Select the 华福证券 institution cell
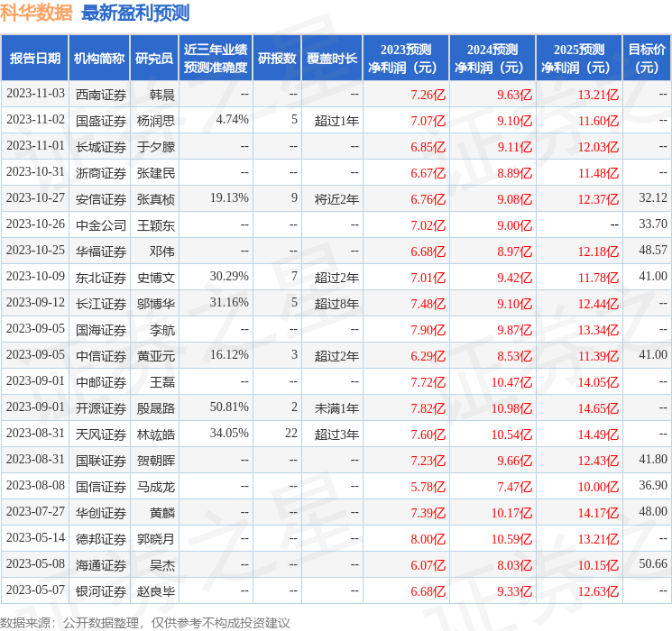672x631 pixels. coord(101,251)
